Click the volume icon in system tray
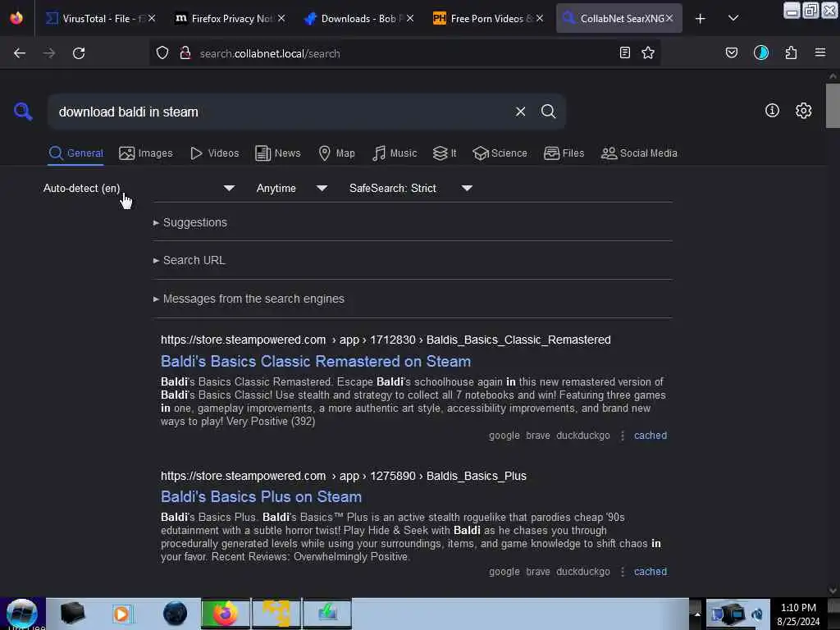Image resolution: width=840 pixels, height=630 pixels. (x=757, y=614)
